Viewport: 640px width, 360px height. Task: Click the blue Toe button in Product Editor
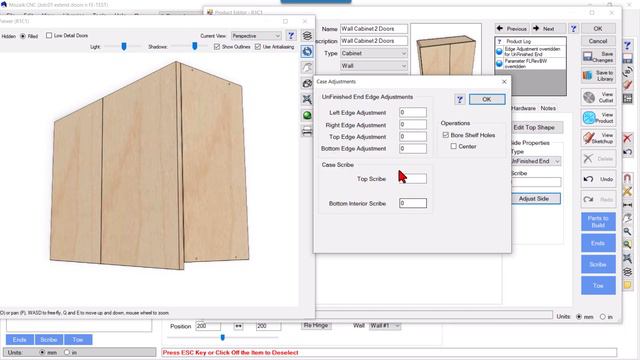click(x=598, y=286)
